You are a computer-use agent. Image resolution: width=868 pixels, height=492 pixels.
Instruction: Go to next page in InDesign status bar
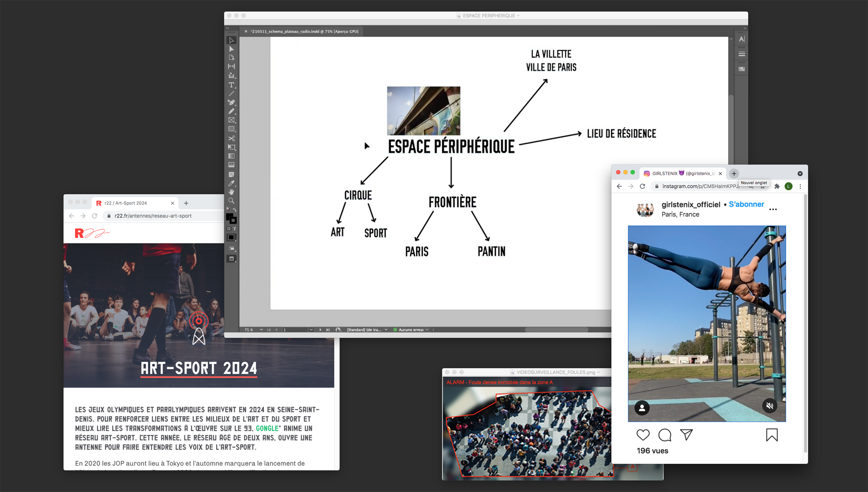[320, 330]
